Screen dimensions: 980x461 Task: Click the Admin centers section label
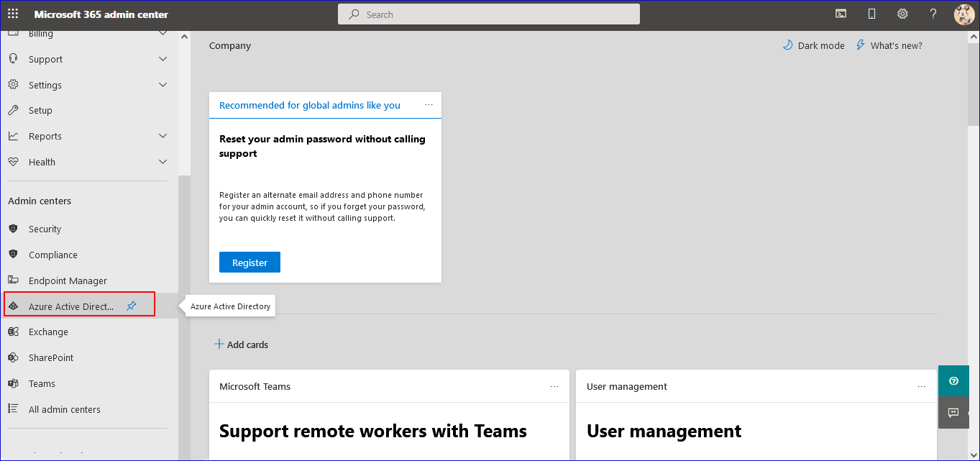pyautogui.click(x=40, y=201)
